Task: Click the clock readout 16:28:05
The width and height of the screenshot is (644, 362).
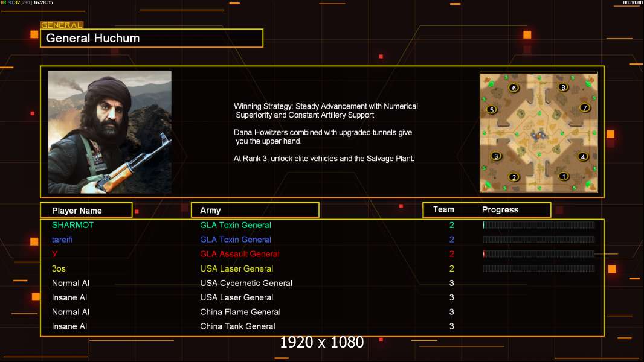Action: coord(43,2)
